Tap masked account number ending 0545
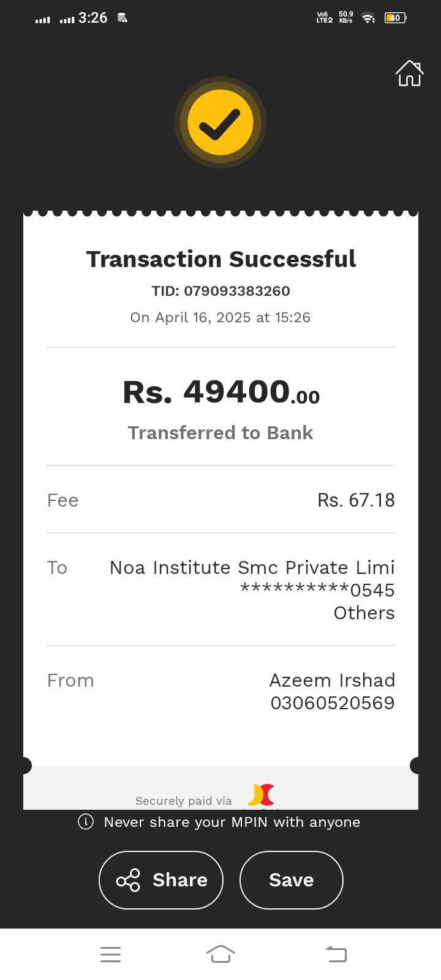This screenshot has height=980, width=441. (x=317, y=590)
